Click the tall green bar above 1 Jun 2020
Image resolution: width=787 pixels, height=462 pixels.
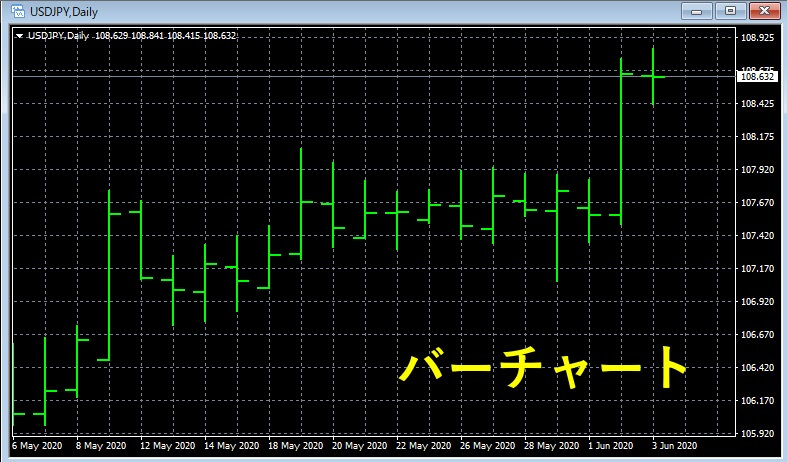pyautogui.click(x=621, y=140)
